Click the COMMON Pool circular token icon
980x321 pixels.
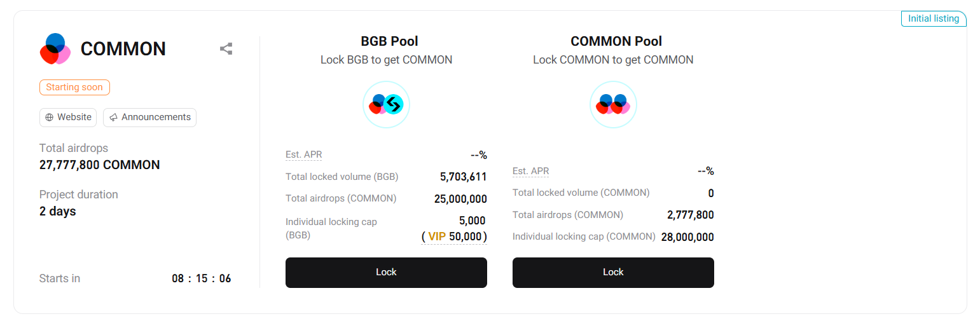tap(613, 105)
